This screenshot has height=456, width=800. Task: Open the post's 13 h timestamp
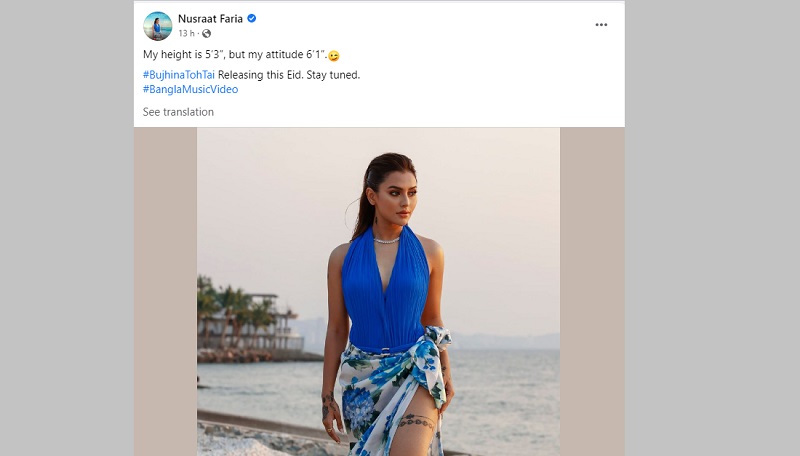(185, 34)
